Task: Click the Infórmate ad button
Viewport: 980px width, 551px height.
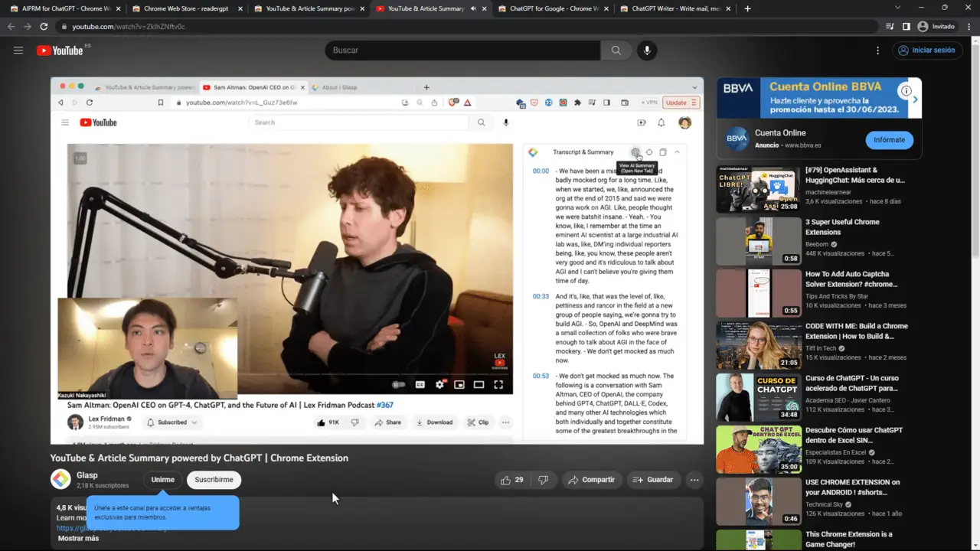Action: pyautogui.click(x=889, y=140)
